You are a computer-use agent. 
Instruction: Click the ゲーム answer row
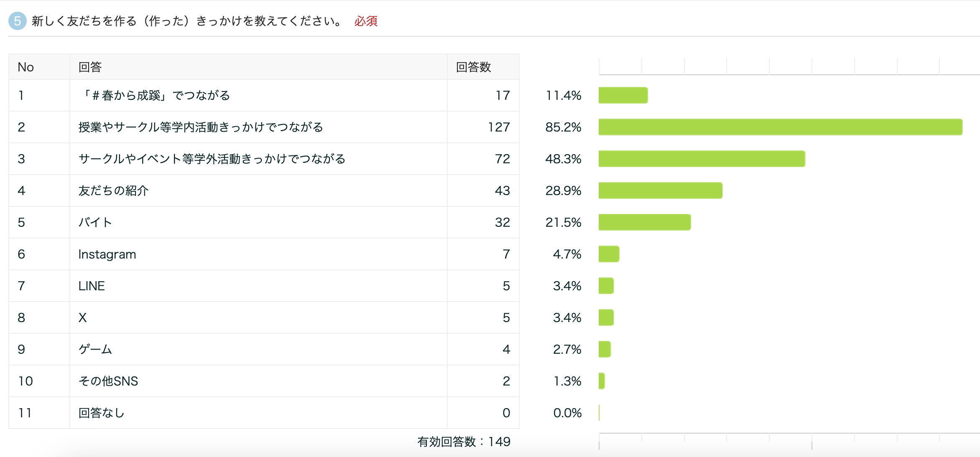pos(95,349)
